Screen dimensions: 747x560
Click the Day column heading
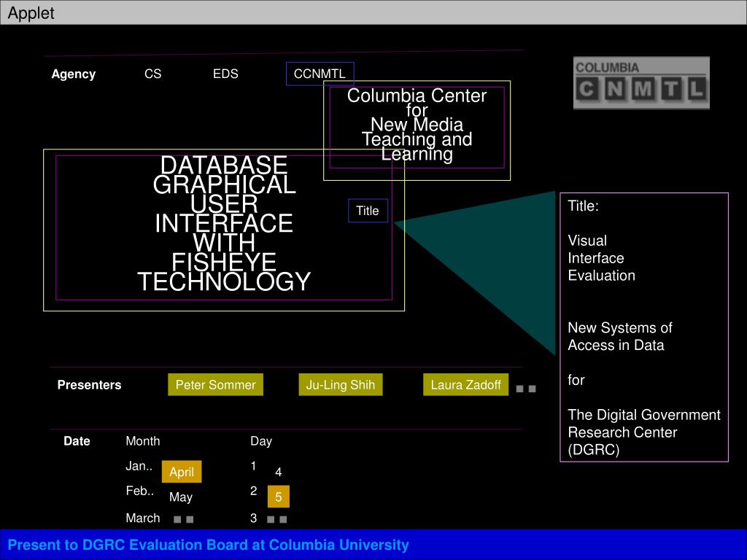pyautogui.click(x=261, y=441)
